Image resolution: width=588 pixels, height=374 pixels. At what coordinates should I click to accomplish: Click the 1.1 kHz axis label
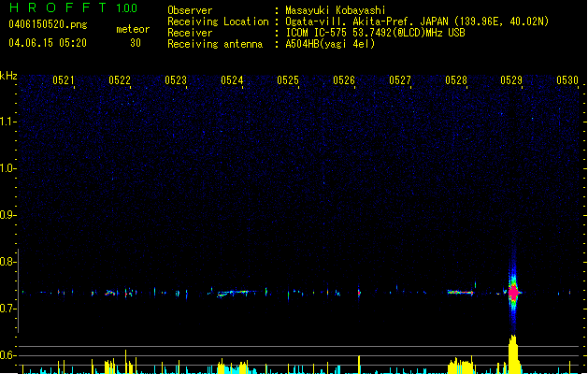pos(7,122)
